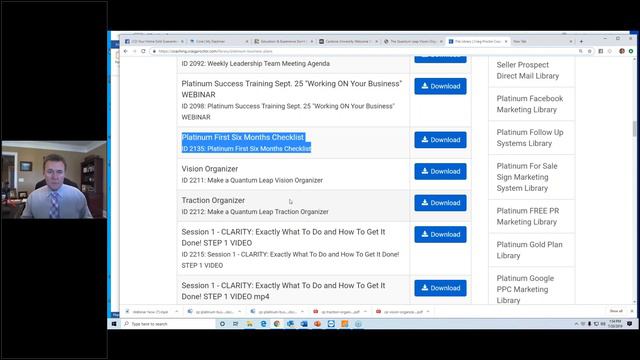Open the qp-vision-organizer pdf download
The image size is (640, 360).
pyautogui.click(x=399, y=312)
